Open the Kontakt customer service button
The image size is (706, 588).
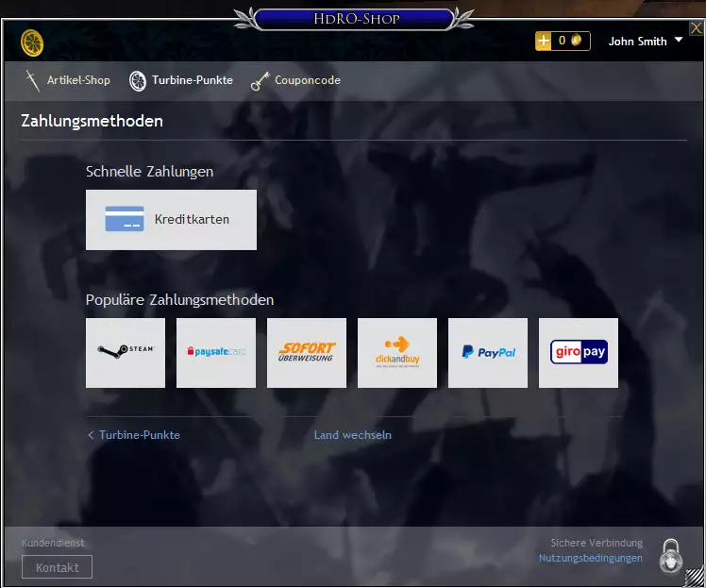pyautogui.click(x=58, y=567)
